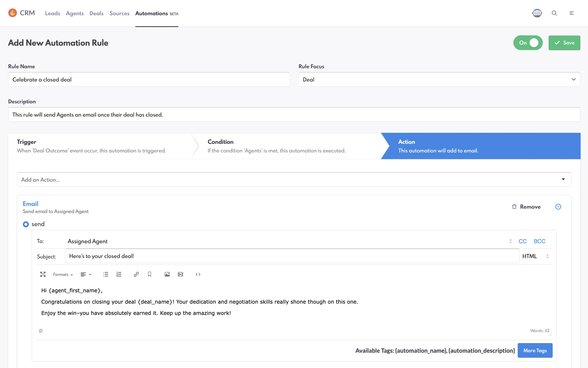Toggle the automation On switch
The height and width of the screenshot is (368, 588).
coord(528,43)
